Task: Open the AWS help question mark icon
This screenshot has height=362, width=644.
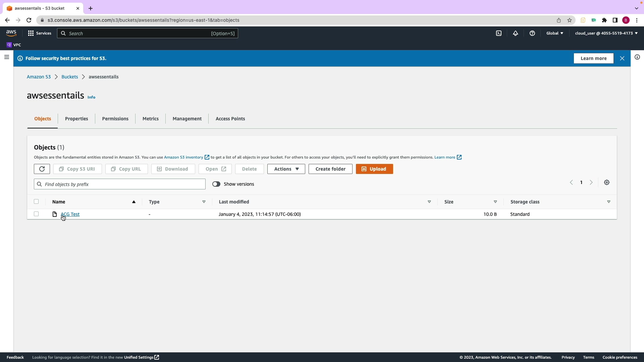Action: [x=532, y=33]
